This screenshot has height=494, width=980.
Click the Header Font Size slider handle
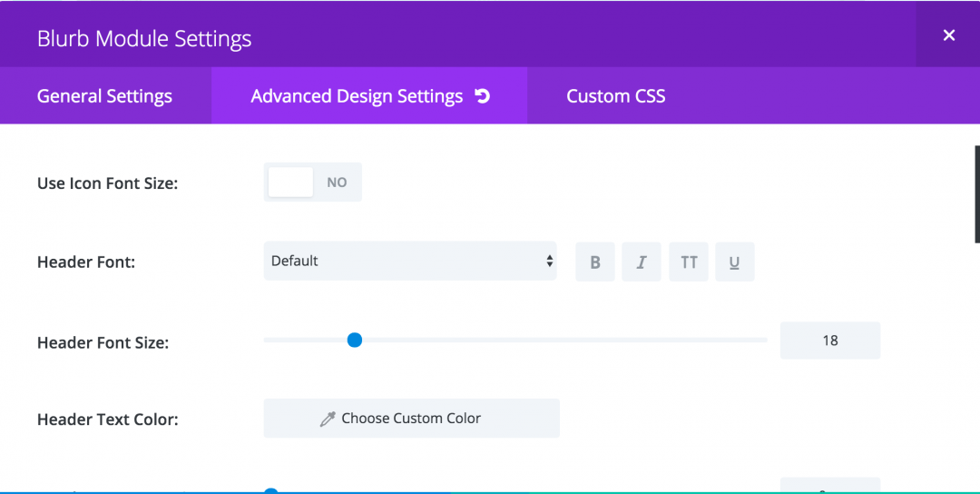(355, 341)
